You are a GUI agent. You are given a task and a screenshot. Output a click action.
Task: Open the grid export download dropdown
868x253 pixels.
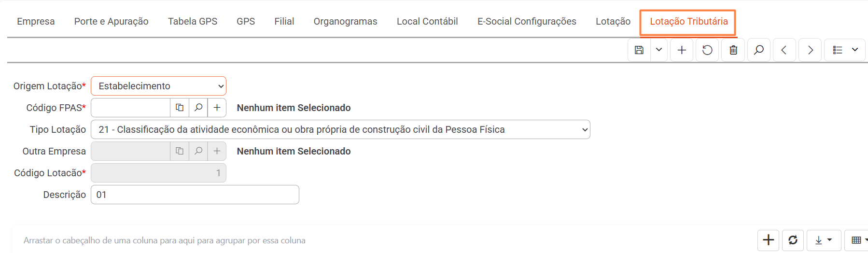(x=824, y=240)
